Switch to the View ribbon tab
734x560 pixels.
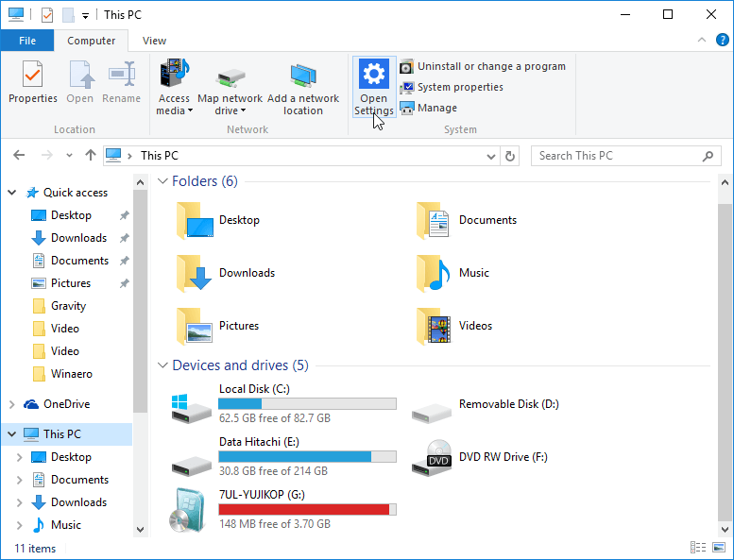[154, 41]
